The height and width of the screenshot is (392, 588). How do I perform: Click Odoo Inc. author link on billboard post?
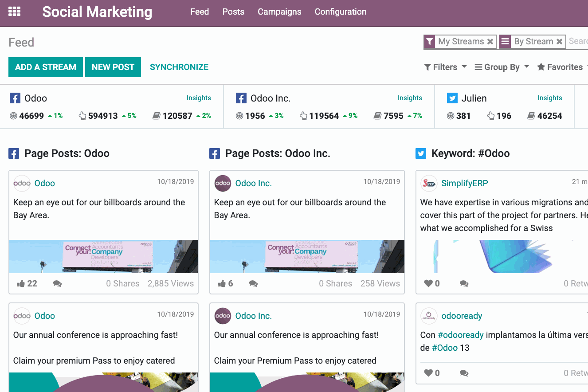pyautogui.click(x=254, y=183)
